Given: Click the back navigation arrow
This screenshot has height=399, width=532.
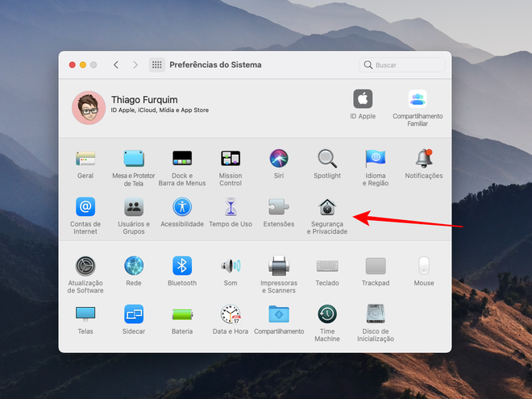Looking at the screenshot, I should pos(116,64).
